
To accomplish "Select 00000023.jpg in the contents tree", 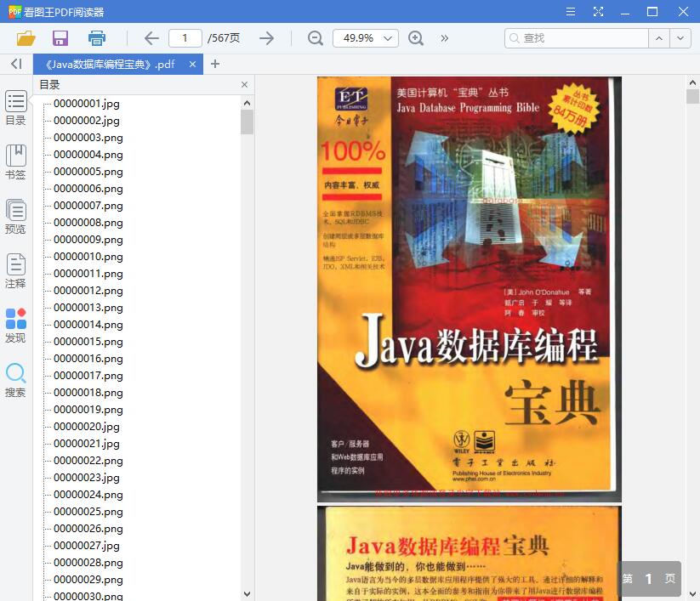I will [x=87, y=478].
